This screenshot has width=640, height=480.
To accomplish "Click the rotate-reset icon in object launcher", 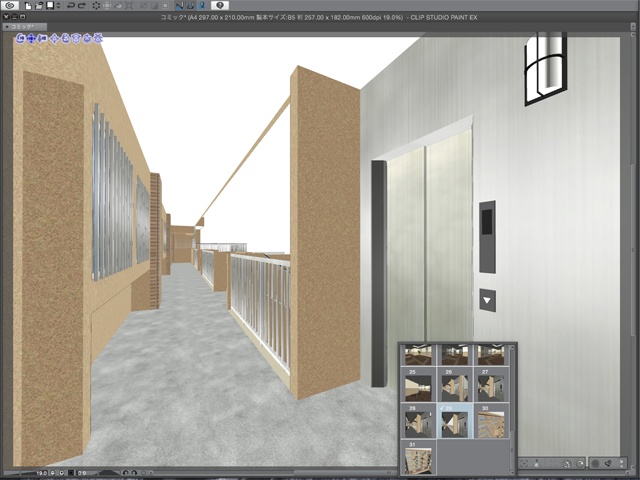I will click(579, 463).
